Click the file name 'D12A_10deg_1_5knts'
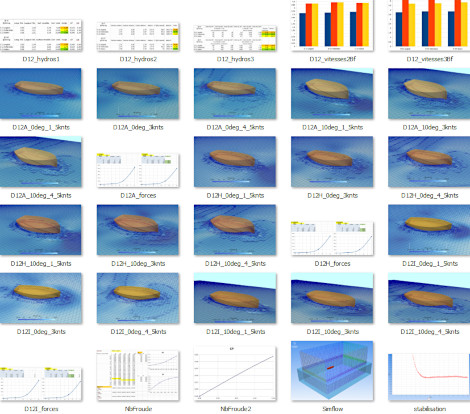 [x=332, y=127]
